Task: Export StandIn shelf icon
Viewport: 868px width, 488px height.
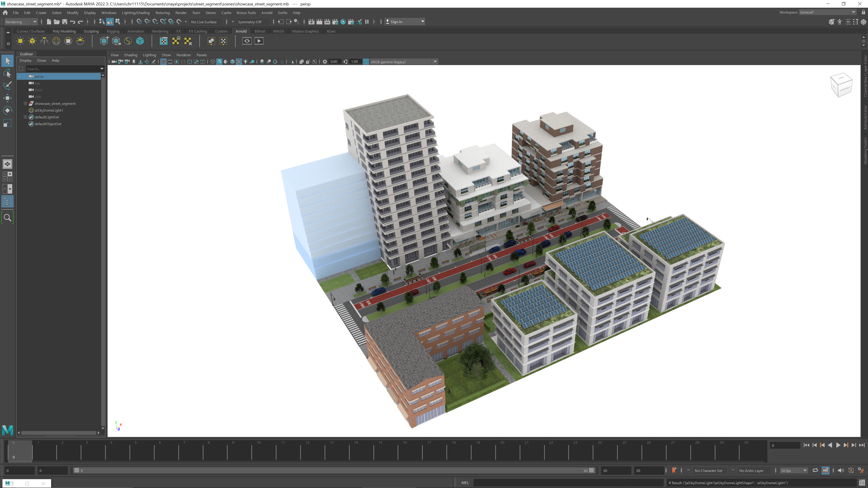Action: tap(116, 41)
